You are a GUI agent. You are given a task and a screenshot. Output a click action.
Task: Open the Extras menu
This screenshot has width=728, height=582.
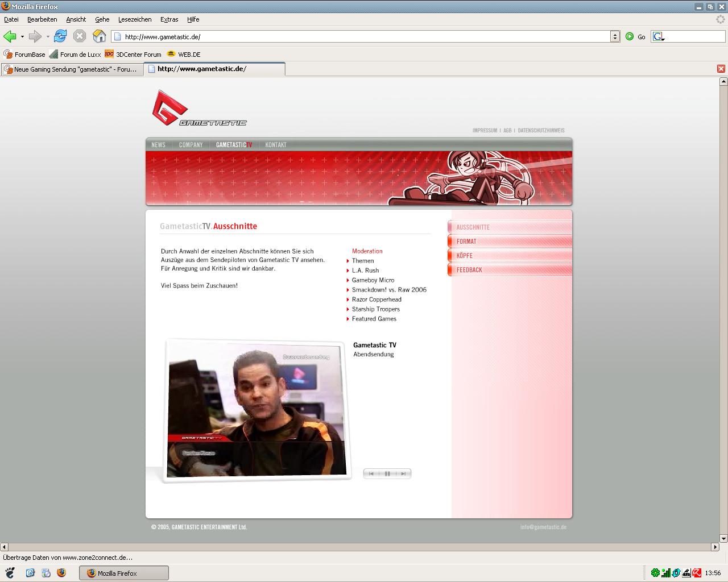click(169, 19)
